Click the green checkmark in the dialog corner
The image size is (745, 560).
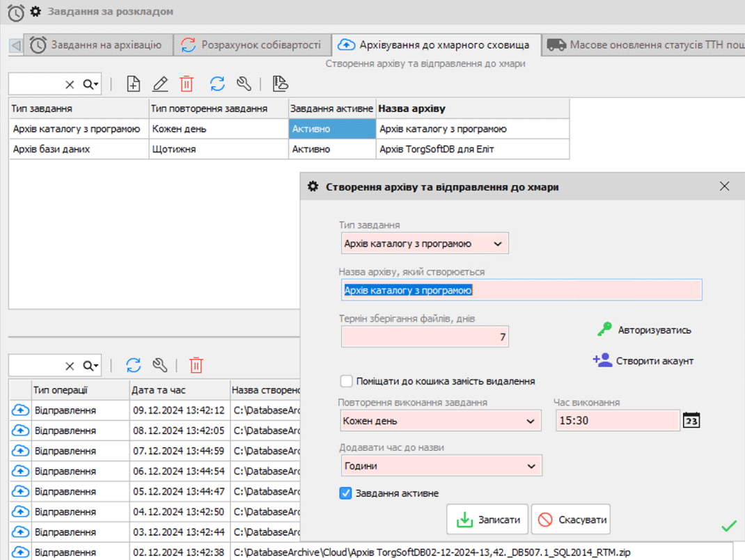coord(729,526)
